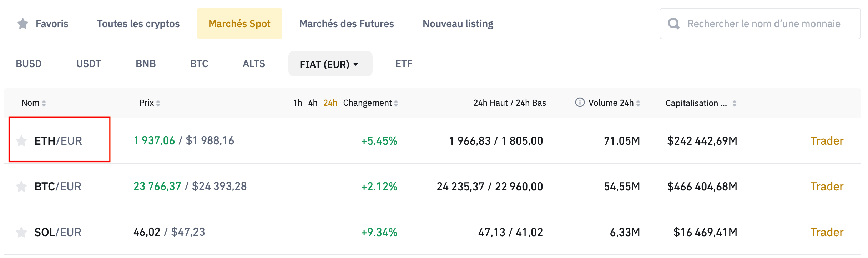Star the ETH/EUR pair as favorite
The image size is (868, 258).
click(x=21, y=140)
